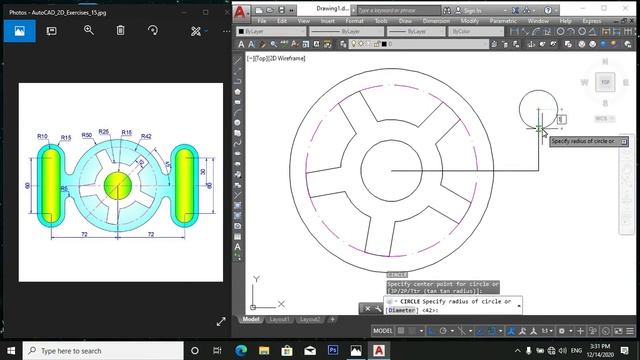The image size is (640, 360).
Task: Open the AutoCAD application menu button
Action: pyautogui.click(x=241, y=12)
